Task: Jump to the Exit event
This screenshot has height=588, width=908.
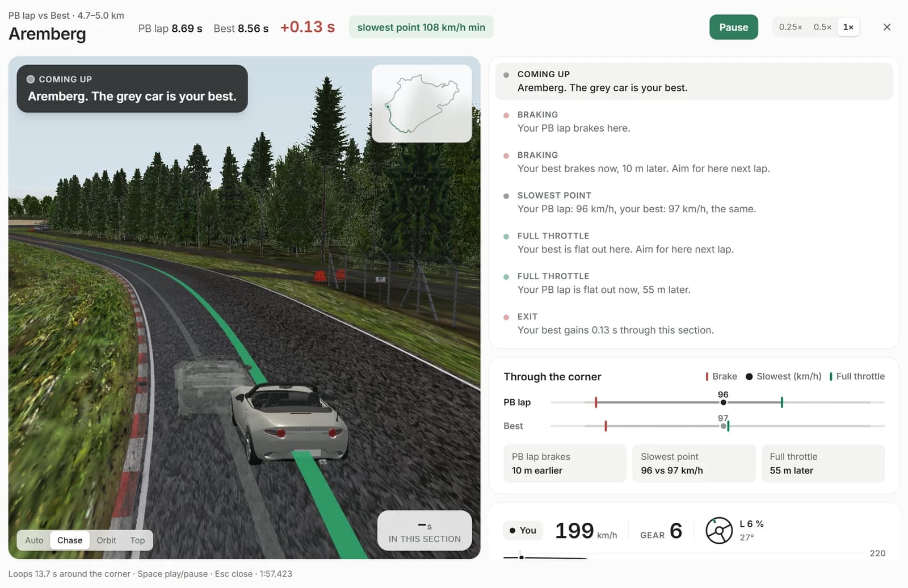Action: [x=694, y=324]
